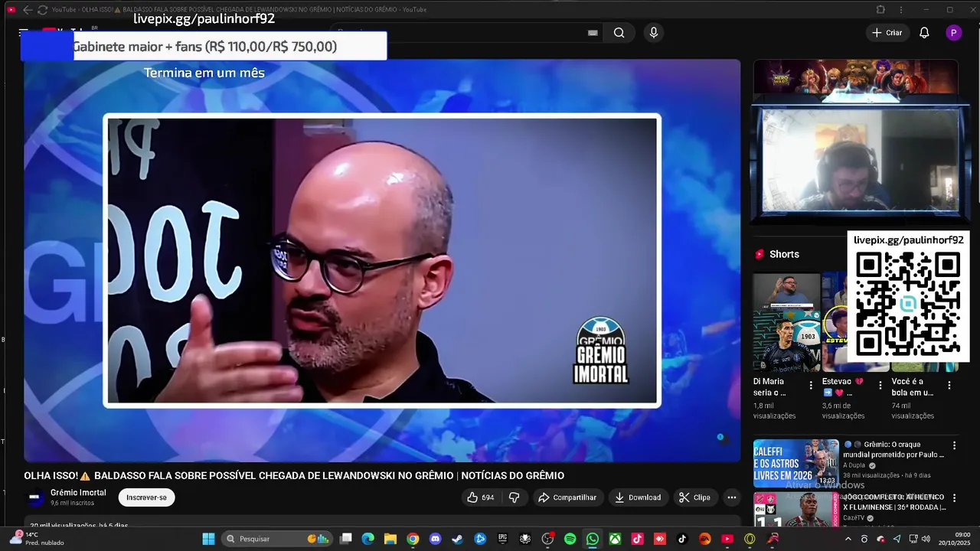This screenshot has height=551, width=980.
Task: Open Grêmio Imortal channel name link
Action: click(x=78, y=493)
